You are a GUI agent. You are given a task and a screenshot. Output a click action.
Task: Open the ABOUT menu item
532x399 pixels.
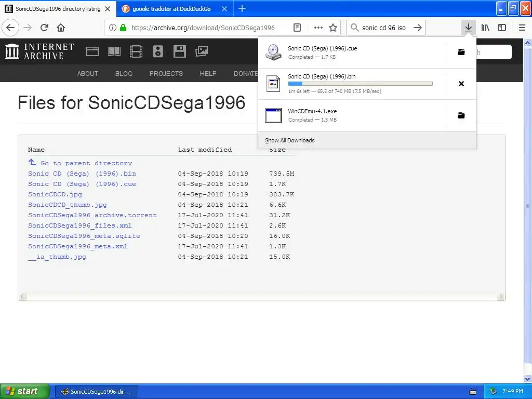click(x=87, y=74)
